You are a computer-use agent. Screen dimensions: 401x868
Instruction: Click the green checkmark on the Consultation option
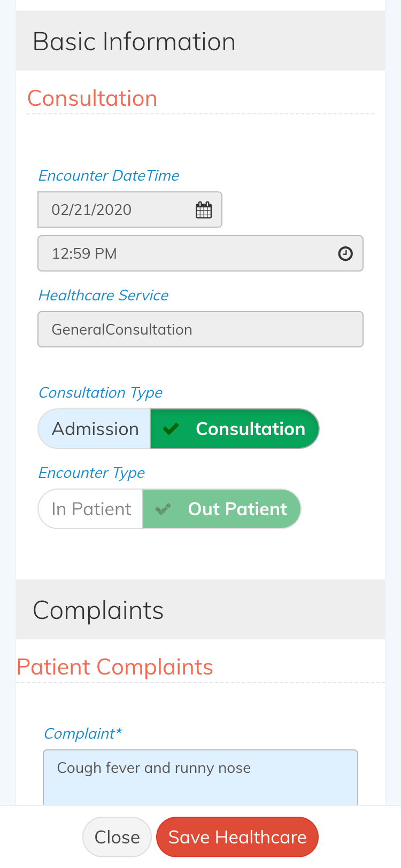171,429
